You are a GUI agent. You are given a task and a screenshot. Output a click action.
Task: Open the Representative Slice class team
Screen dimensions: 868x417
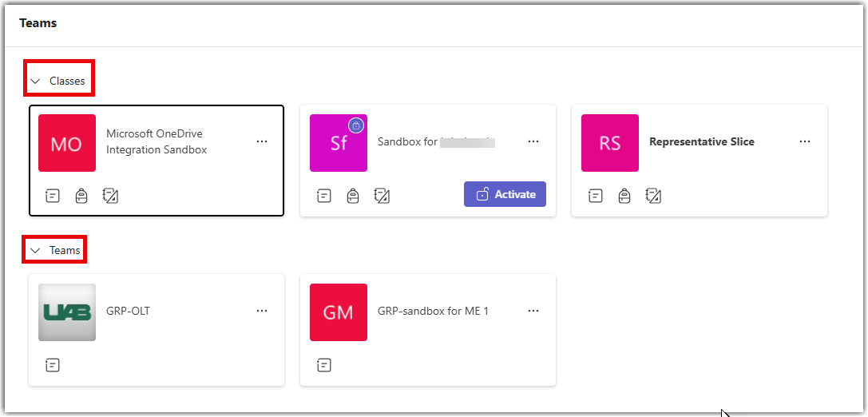point(701,141)
